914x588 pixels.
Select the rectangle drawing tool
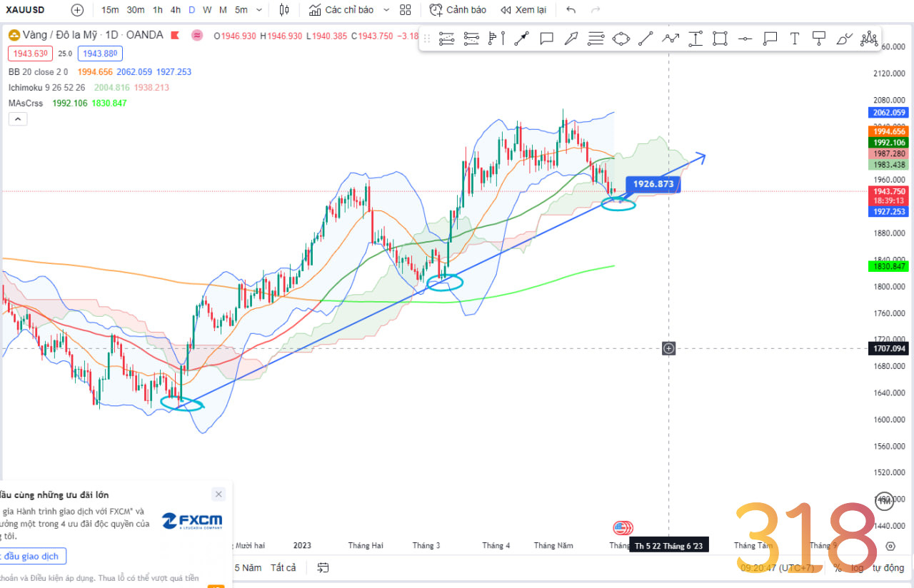pyautogui.click(x=720, y=39)
